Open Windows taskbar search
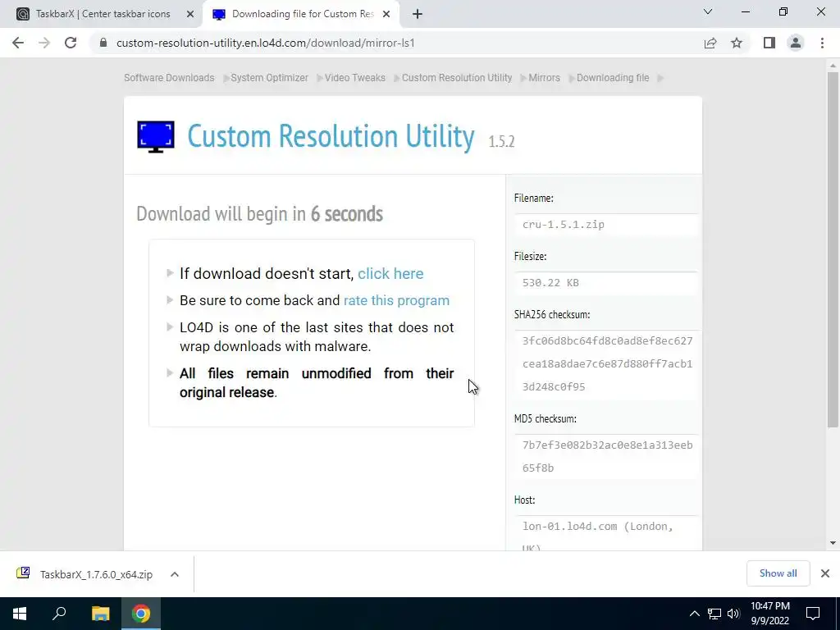Screen dimensions: 840x630 click(x=59, y=614)
